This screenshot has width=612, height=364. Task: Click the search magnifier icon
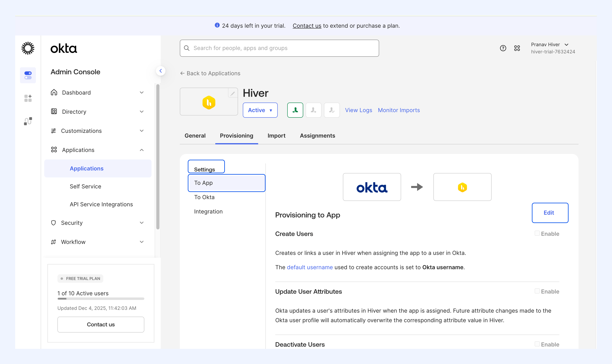187,48
